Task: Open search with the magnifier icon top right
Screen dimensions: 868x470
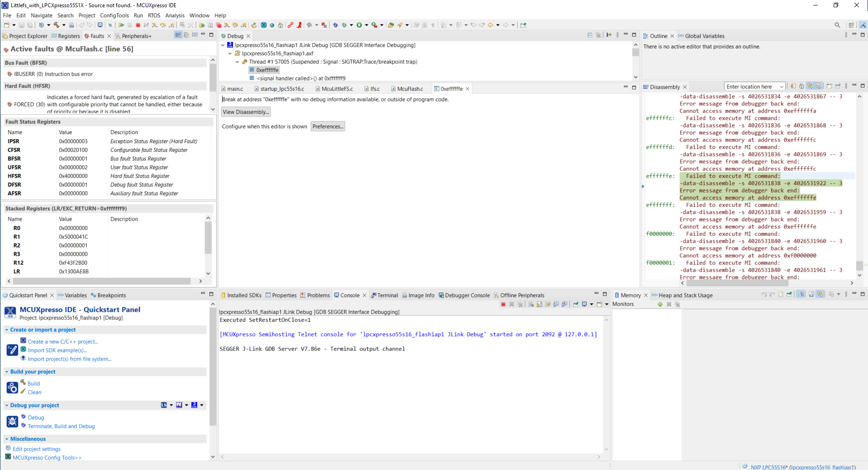Action: pos(837,25)
